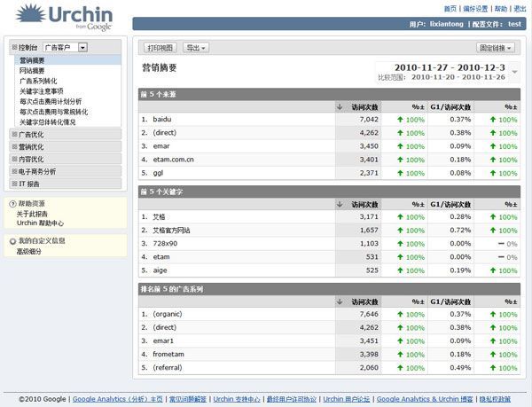Open 关于此报告 help link

[32, 214]
